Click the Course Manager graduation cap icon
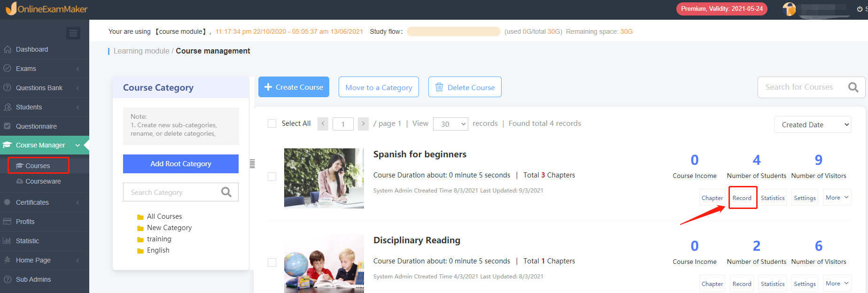 (7, 145)
